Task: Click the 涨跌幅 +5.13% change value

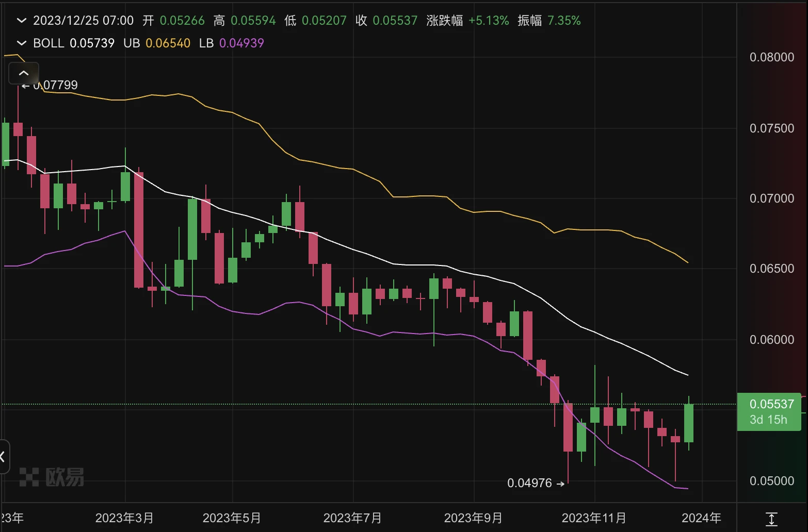Action: (488, 21)
